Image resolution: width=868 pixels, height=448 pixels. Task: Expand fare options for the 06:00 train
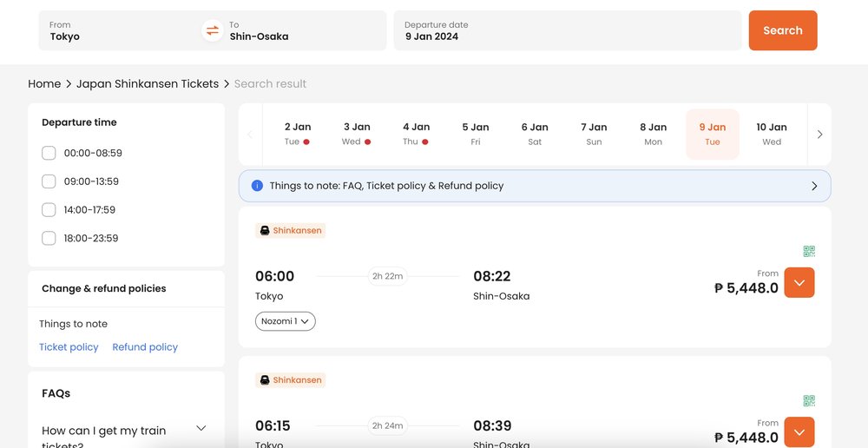(799, 283)
